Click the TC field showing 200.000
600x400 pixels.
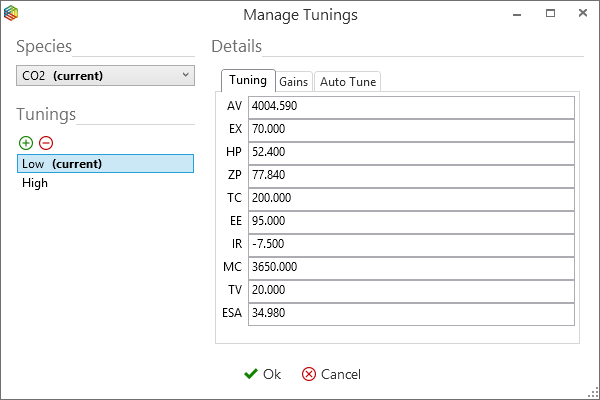[410, 198]
